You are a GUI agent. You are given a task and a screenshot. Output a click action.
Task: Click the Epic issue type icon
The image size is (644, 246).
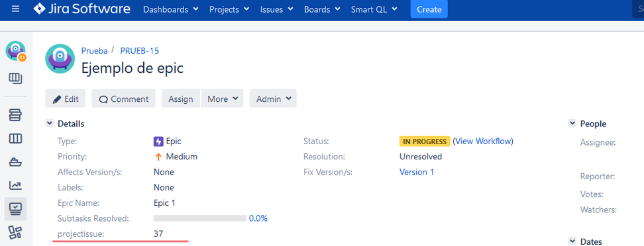click(158, 142)
